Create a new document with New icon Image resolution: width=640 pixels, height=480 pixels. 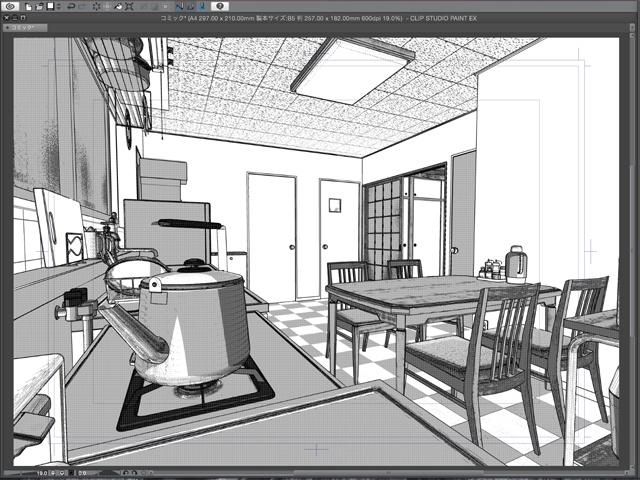[28, 7]
